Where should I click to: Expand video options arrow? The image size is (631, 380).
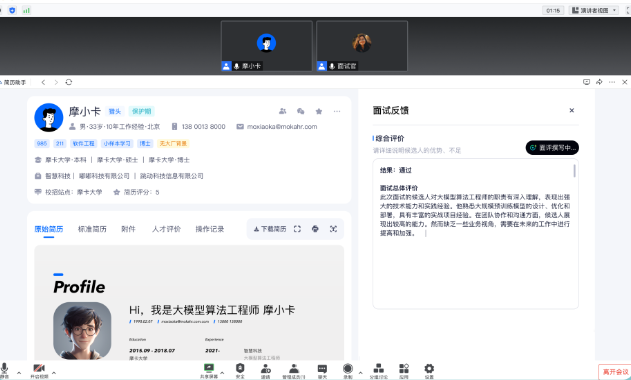tap(54, 373)
